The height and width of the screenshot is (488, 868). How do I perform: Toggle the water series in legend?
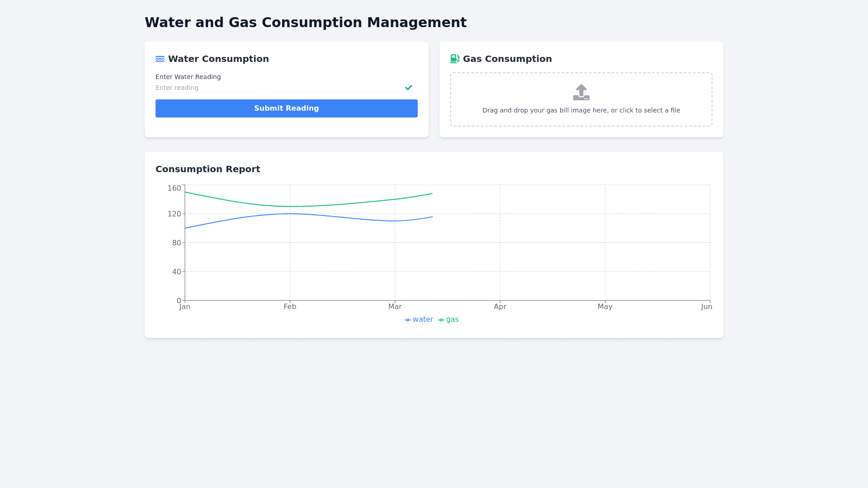[423, 319]
